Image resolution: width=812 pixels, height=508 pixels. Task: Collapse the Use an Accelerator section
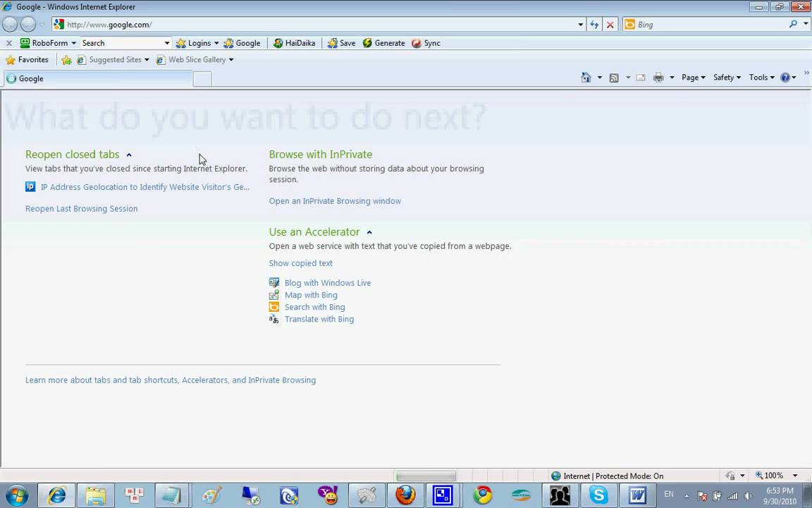click(369, 232)
